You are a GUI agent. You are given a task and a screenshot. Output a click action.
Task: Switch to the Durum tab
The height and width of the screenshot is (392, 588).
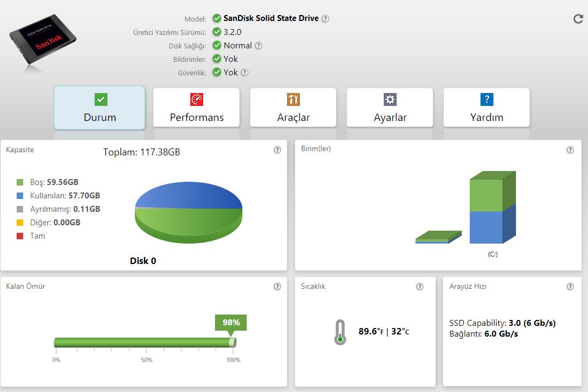(100, 108)
